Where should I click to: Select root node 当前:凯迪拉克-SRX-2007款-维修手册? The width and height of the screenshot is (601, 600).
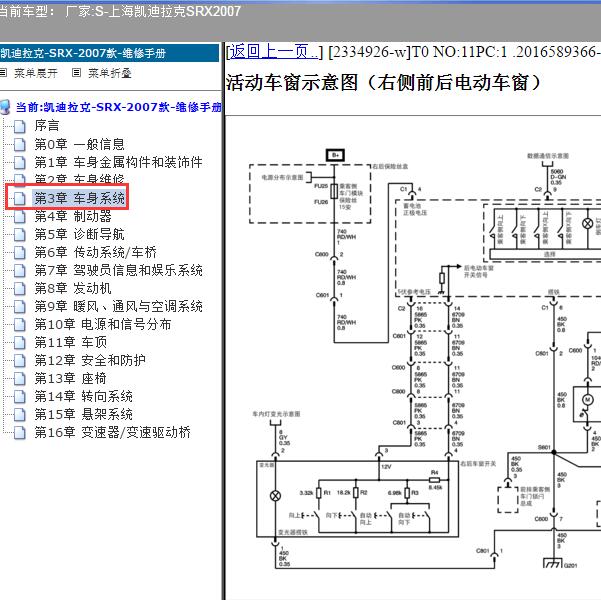pyautogui.click(x=118, y=107)
